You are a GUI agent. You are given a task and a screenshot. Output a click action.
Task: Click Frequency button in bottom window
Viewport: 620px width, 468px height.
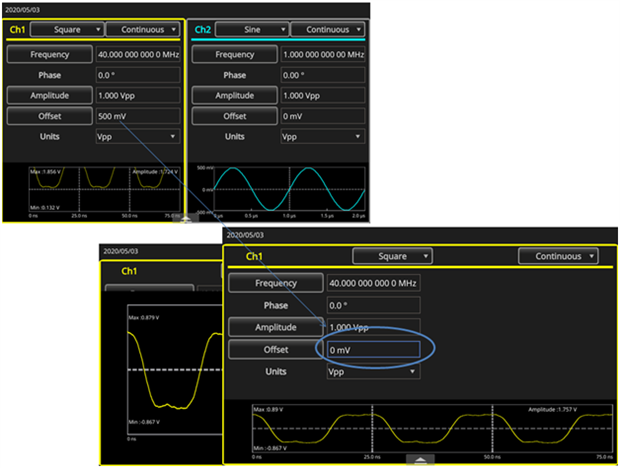pos(276,283)
